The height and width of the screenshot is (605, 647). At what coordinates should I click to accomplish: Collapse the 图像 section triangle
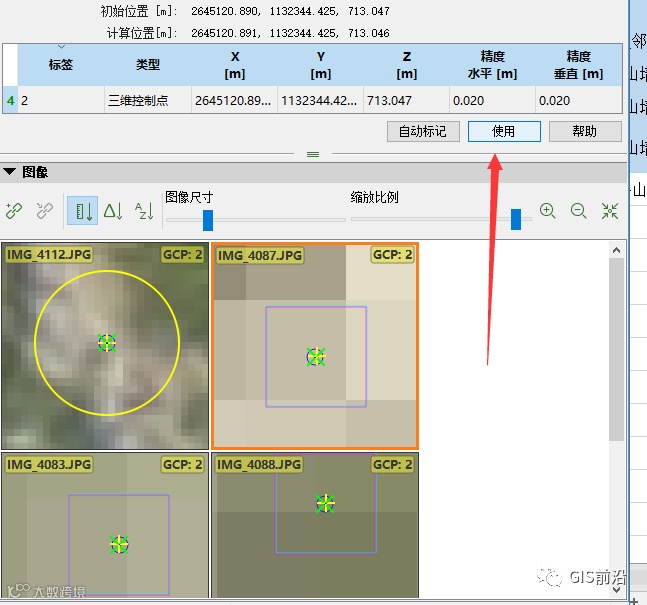(9, 172)
